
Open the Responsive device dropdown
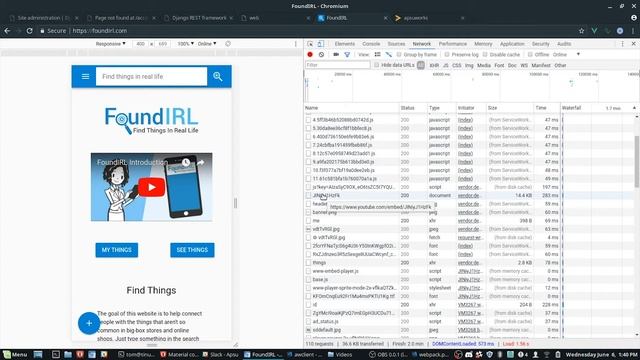tap(111, 44)
